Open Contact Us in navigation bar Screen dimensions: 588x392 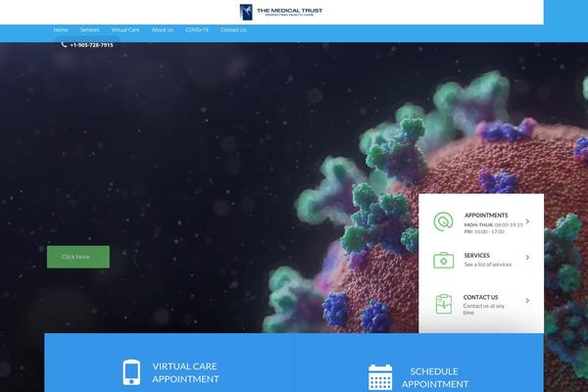click(x=233, y=29)
